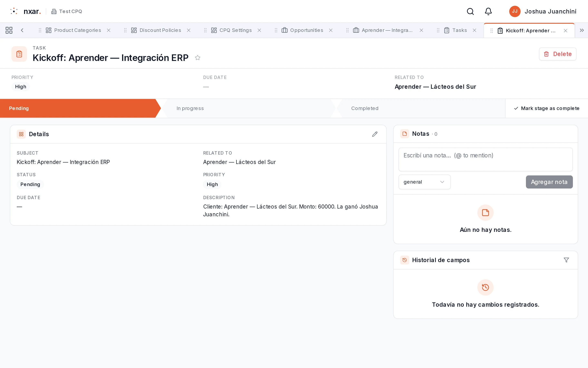Click the Agregar nota button
588x368 pixels.
tap(549, 182)
